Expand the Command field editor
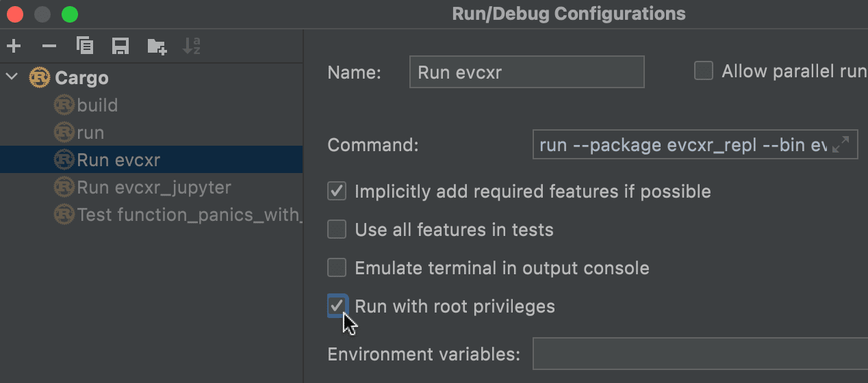This screenshot has width=868, height=383. (841, 144)
